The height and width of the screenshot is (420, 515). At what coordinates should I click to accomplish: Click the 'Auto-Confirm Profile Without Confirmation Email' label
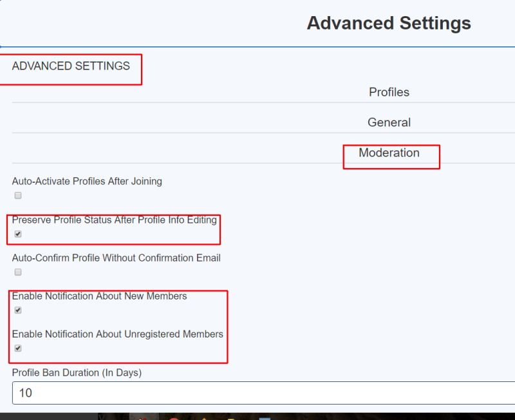click(x=116, y=258)
